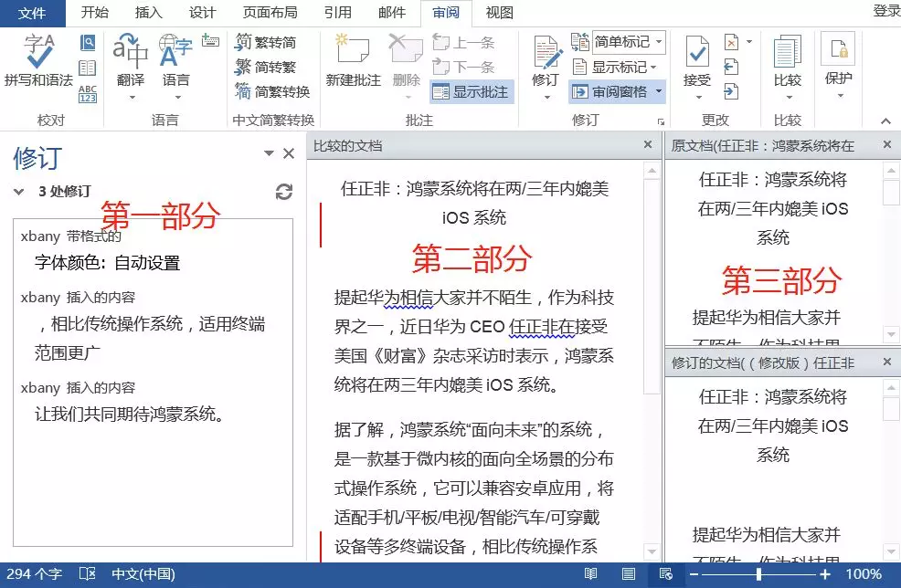The height and width of the screenshot is (588, 901).
Task: Add a comment with 新建批注
Action: pos(353,59)
